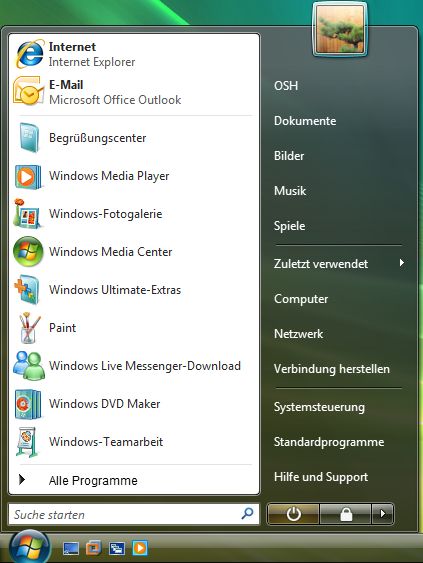Click the Switch between windows taskbar icon
The image size is (423, 563).
(x=117, y=548)
